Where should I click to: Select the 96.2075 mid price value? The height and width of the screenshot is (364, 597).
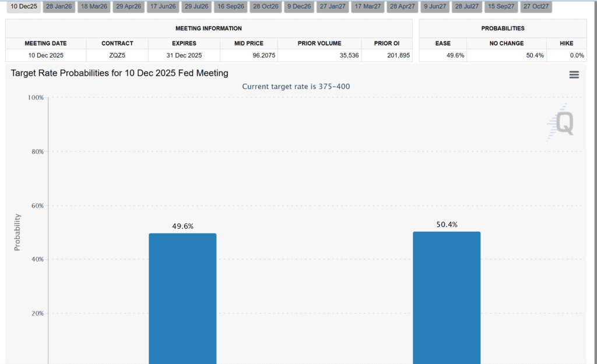point(248,55)
